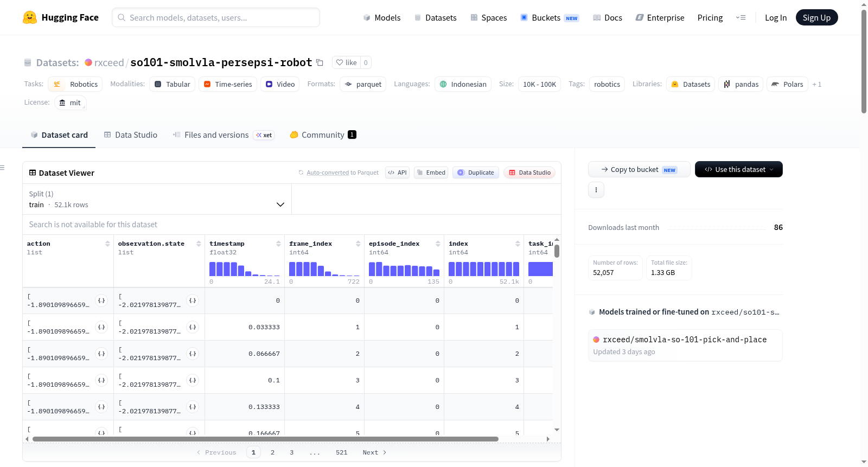Expand action JSON in timestamp 0.066667 row
The height and width of the screenshot is (467, 868).
coord(101,354)
